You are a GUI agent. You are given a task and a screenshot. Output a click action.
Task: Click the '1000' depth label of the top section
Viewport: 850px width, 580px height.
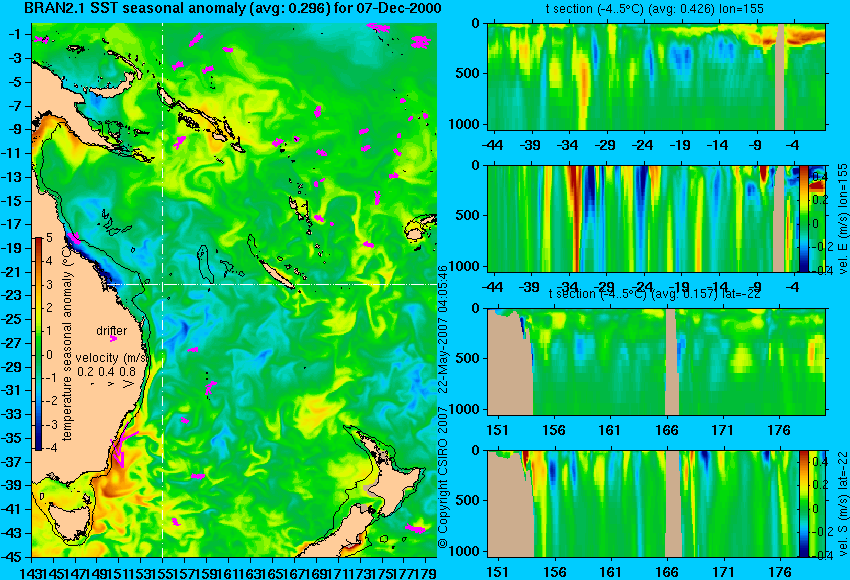465,125
